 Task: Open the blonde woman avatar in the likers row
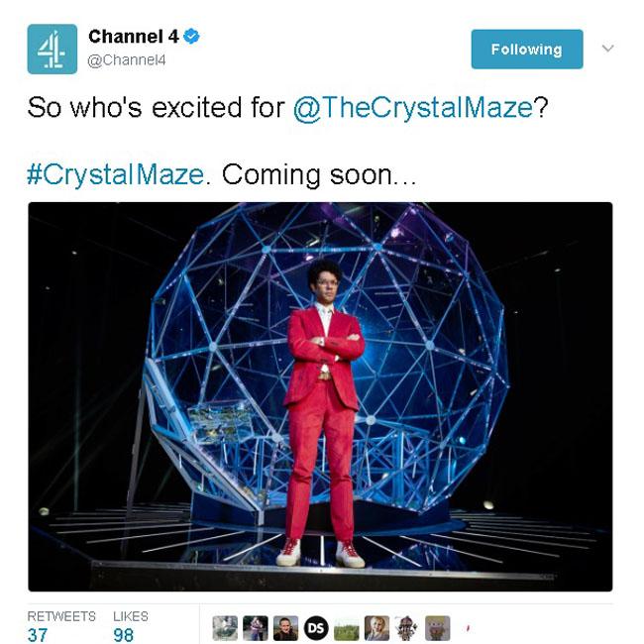click(376, 628)
